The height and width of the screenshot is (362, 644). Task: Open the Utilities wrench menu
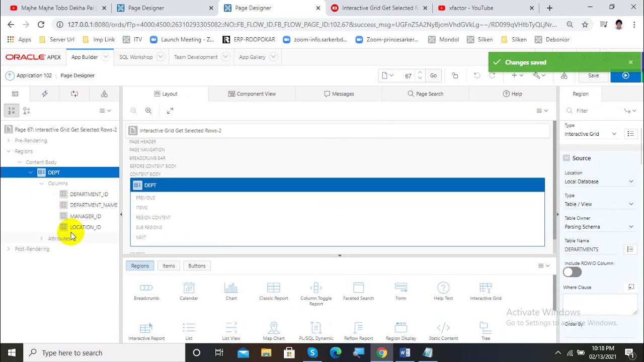point(539,75)
